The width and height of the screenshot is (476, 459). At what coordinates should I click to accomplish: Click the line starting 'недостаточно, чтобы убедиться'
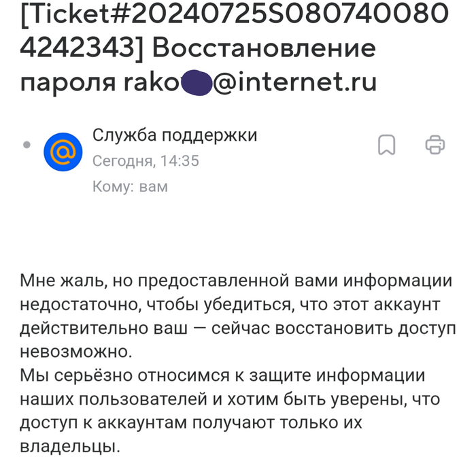tap(231, 305)
